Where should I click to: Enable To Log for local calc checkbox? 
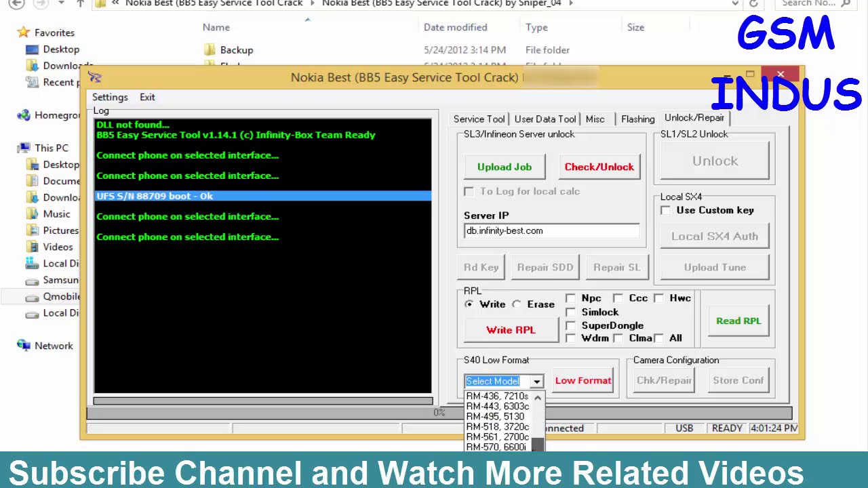click(x=469, y=191)
